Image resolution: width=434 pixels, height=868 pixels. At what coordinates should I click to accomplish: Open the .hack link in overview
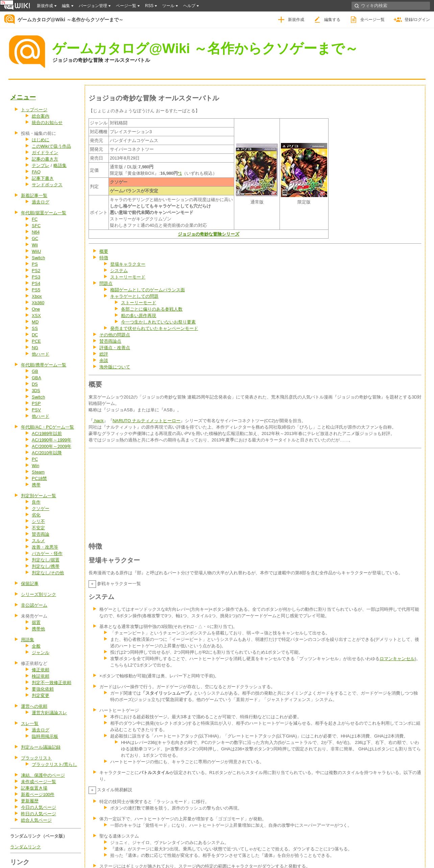click(98, 420)
